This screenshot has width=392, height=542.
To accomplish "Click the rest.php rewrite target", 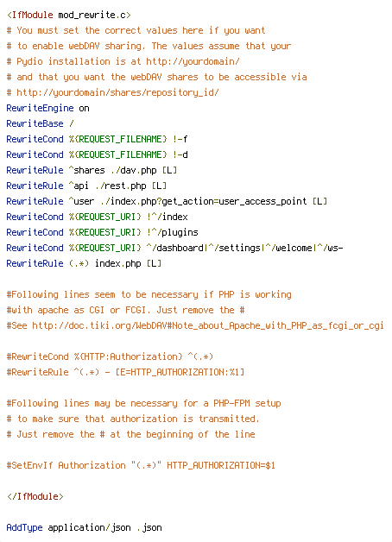I will tap(121, 186).
